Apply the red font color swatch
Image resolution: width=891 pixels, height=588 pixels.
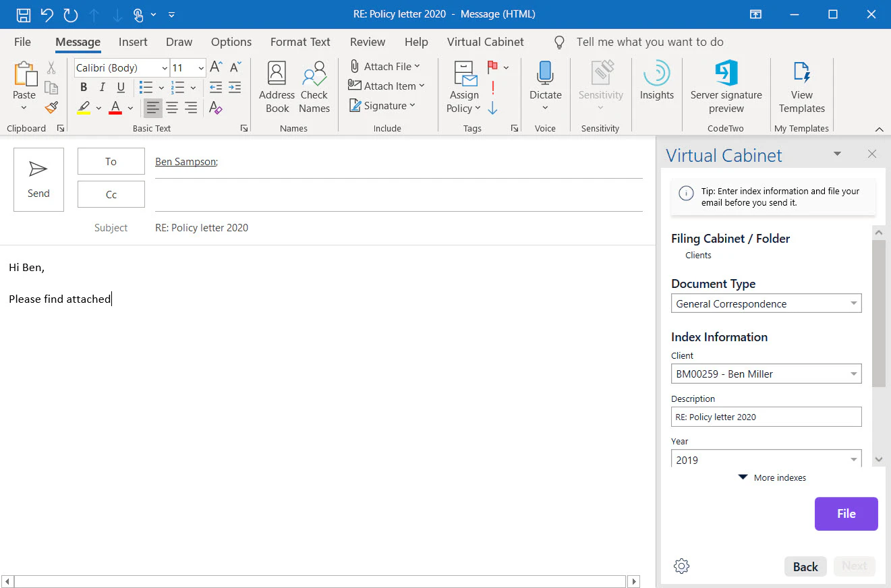pyautogui.click(x=114, y=108)
